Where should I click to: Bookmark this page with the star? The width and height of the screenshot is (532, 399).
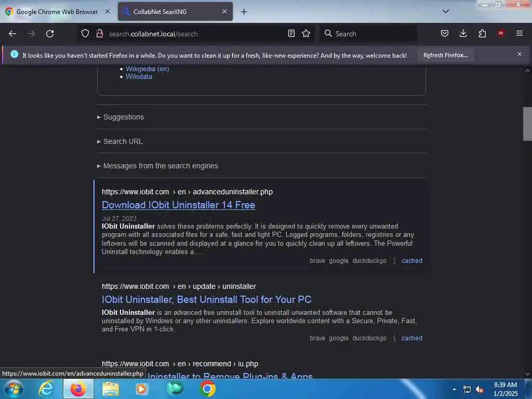[306, 33]
